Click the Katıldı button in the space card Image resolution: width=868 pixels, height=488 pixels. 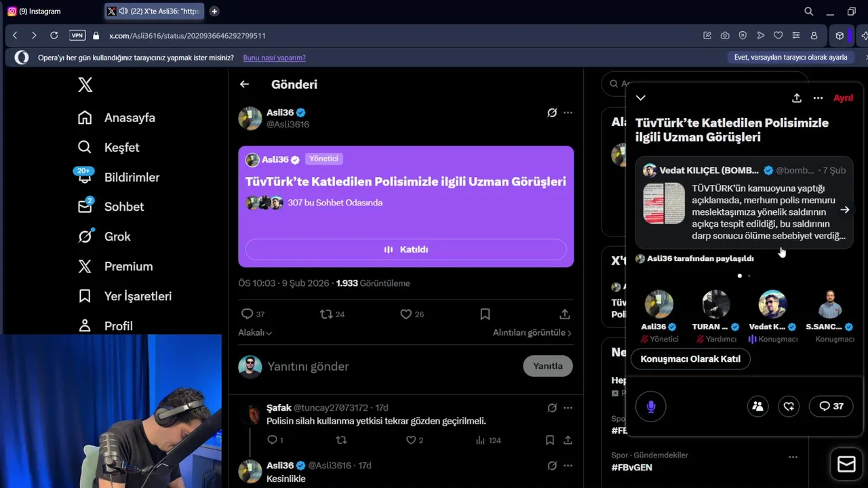(406, 249)
